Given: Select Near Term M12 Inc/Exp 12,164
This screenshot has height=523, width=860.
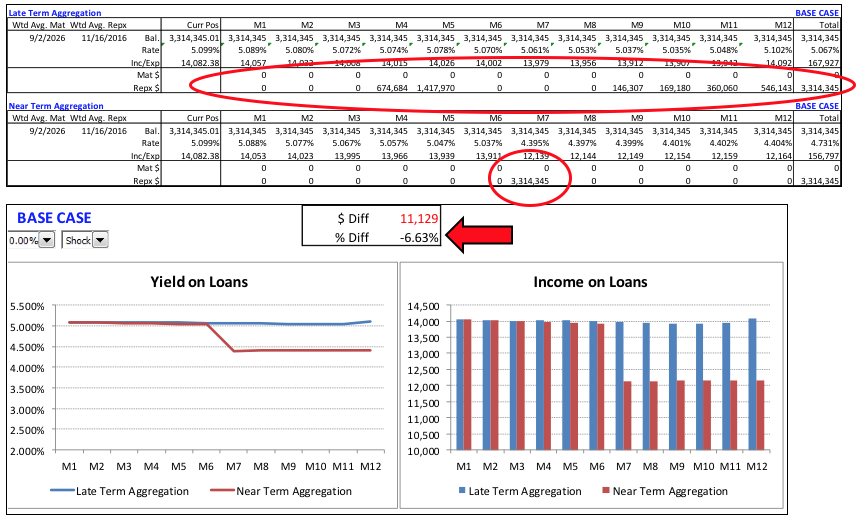Looking at the screenshot, I should click(779, 156).
